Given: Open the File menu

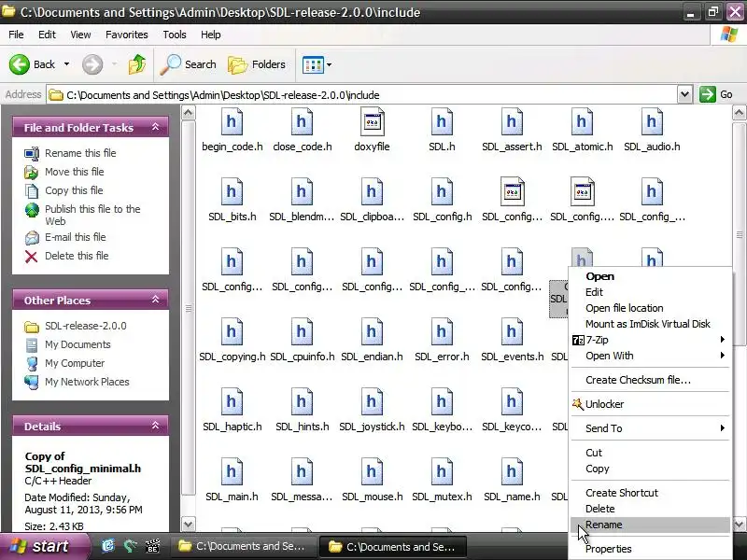Looking at the screenshot, I should [x=16, y=35].
